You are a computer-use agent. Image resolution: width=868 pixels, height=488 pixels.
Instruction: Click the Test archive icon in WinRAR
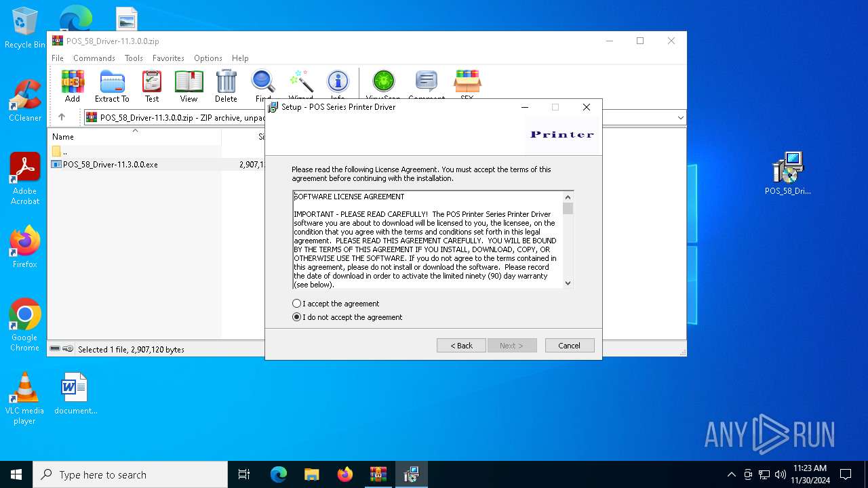coord(152,86)
